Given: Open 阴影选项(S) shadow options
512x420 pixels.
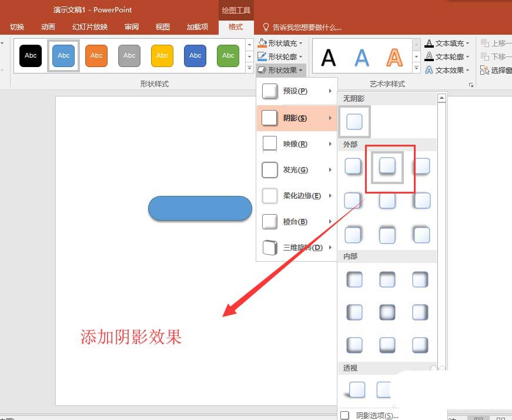Looking at the screenshot, I should (369, 415).
